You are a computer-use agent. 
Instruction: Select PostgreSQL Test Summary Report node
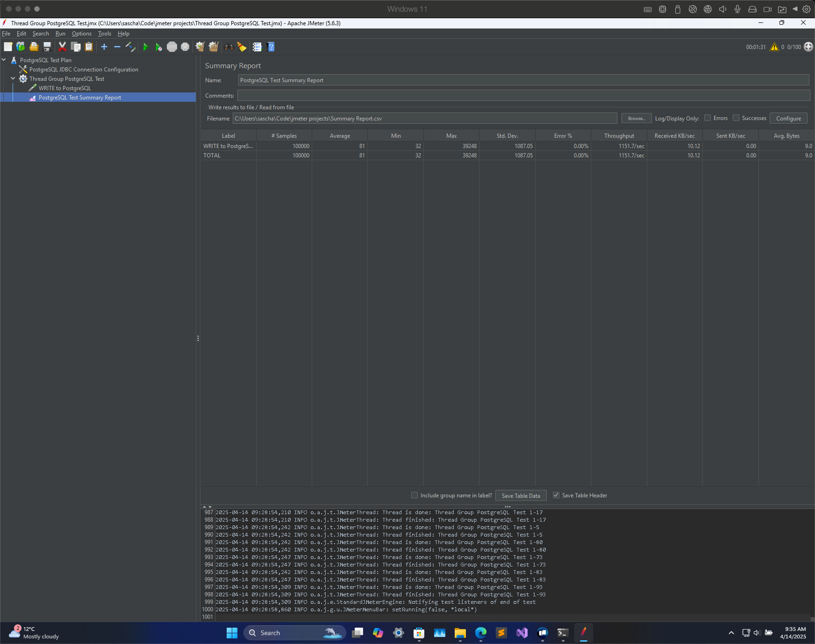(79, 98)
